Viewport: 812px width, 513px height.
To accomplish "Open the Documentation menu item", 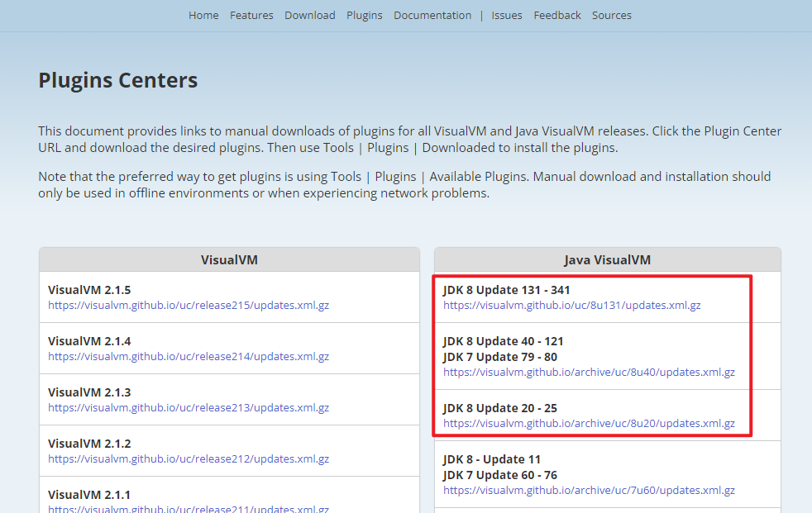I will tap(432, 15).
